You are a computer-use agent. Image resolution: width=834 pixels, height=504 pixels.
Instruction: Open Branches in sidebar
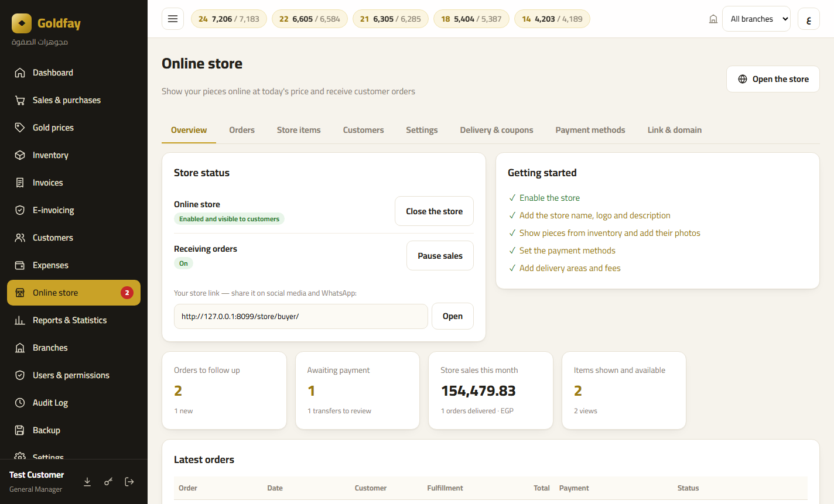click(x=74, y=348)
